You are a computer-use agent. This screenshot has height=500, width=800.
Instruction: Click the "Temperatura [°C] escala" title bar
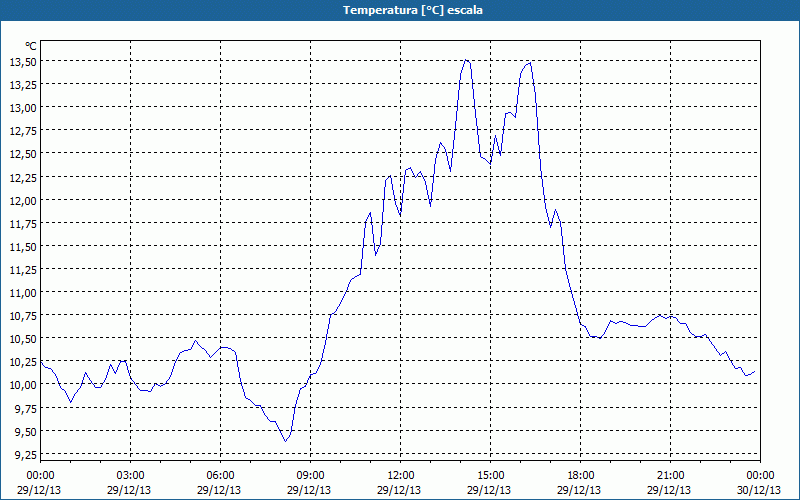point(400,10)
